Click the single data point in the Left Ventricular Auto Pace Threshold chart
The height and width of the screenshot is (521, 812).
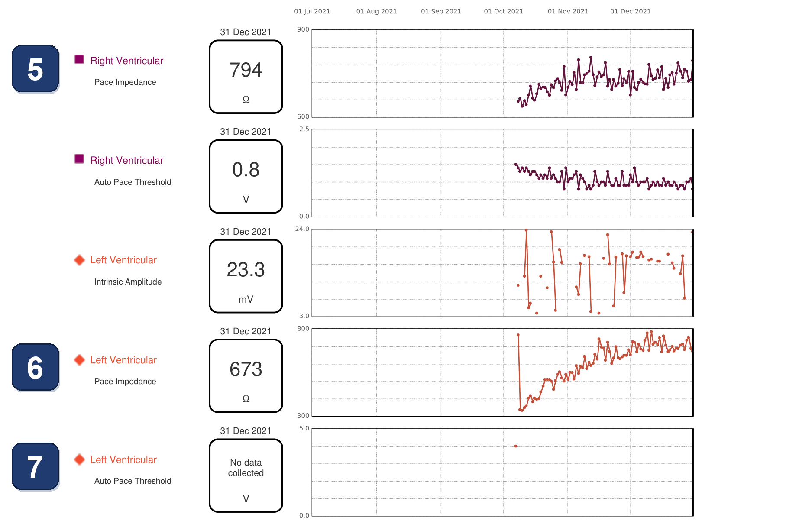[516, 446]
